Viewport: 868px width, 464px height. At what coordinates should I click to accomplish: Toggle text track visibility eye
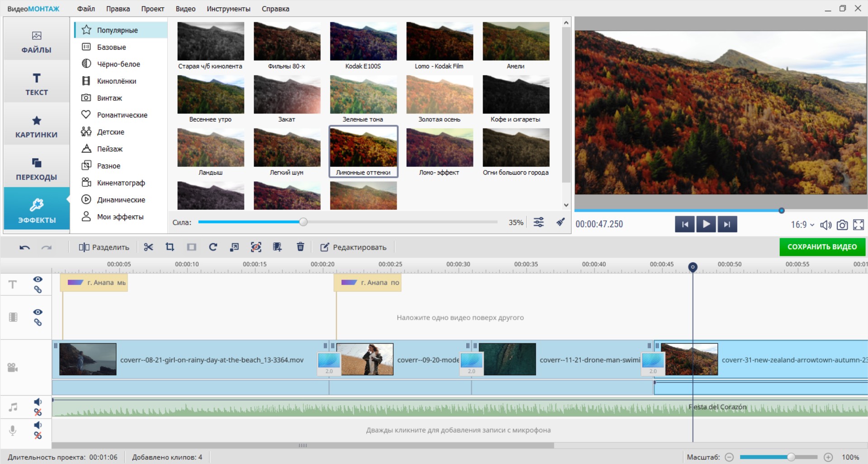click(38, 279)
